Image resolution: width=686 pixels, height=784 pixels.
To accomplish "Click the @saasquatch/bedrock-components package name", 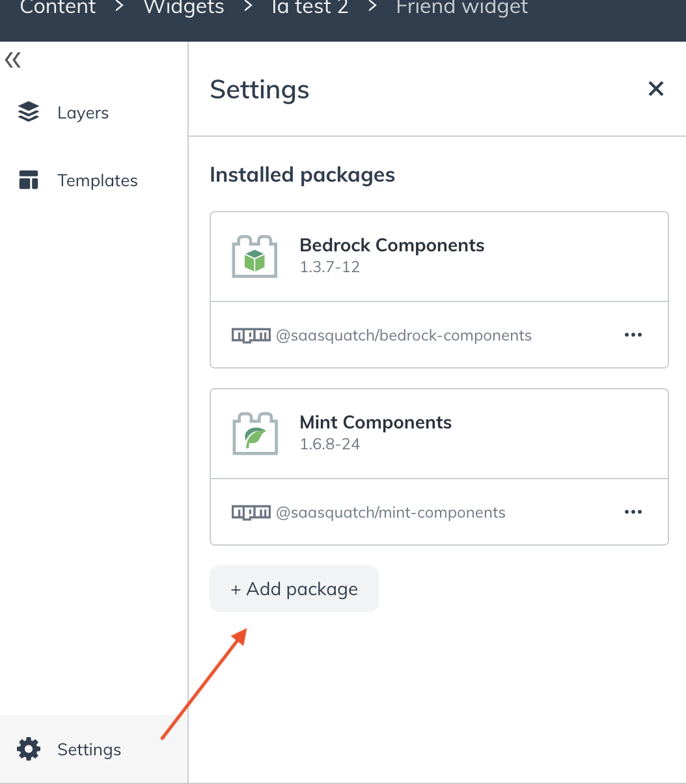I will 404,335.
